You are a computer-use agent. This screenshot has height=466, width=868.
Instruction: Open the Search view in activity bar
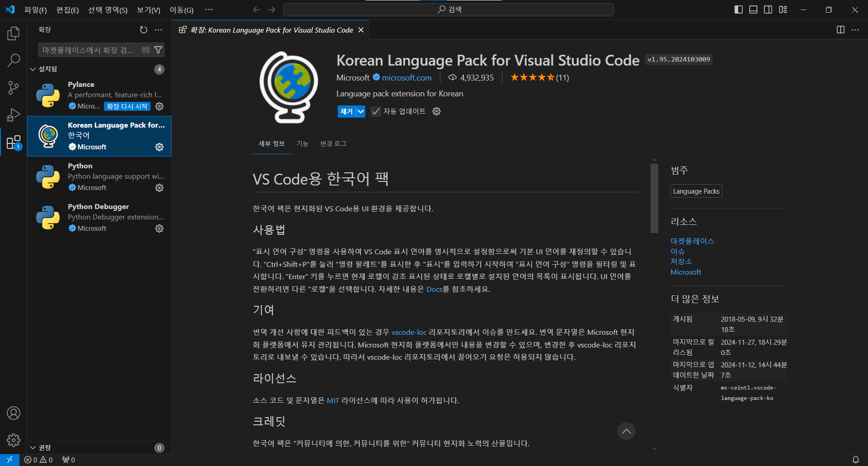tap(14, 61)
